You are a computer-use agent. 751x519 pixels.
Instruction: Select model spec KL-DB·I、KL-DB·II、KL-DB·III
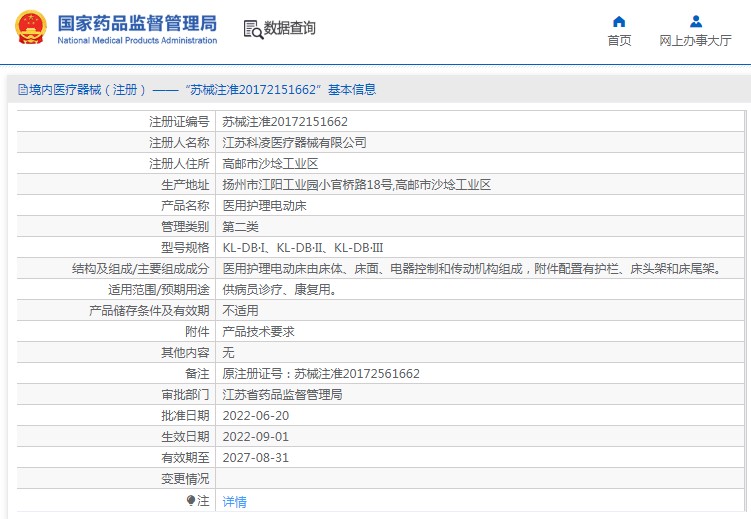point(303,248)
